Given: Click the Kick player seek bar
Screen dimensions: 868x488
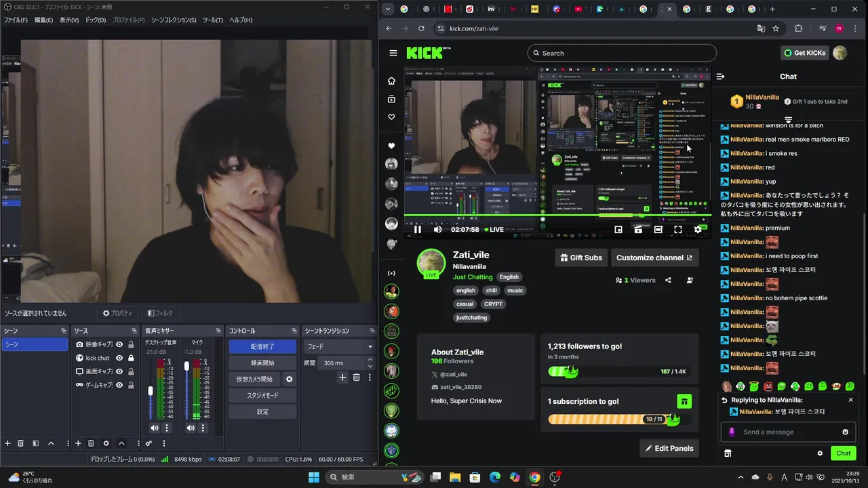Looking at the screenshot, I should pos(557,216).
